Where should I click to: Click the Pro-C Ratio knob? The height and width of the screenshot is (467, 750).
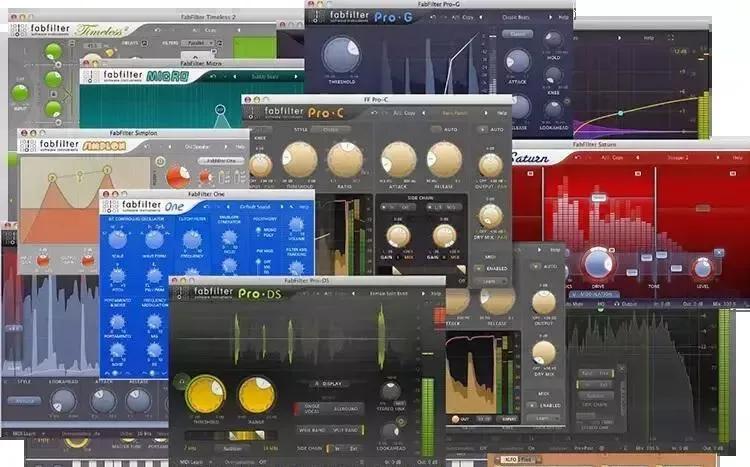pos(345,160)
